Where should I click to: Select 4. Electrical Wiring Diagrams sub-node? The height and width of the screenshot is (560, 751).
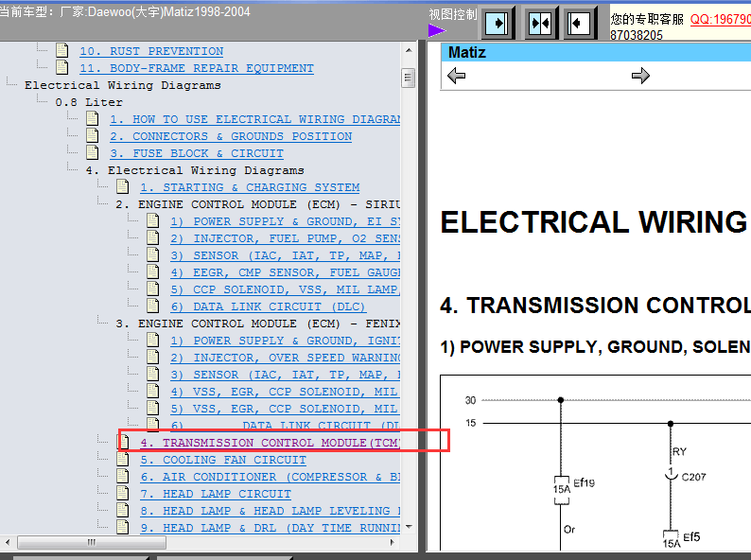coord(195,170)
